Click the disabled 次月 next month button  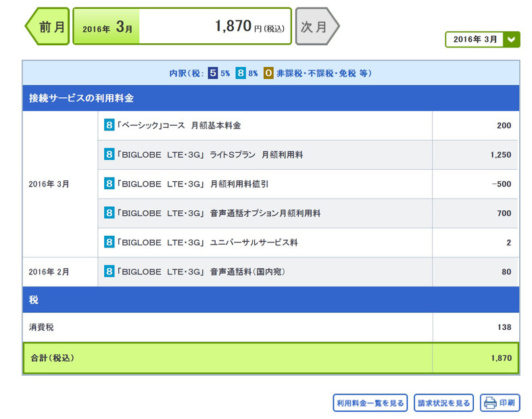pyautogui.click(x=317, y=26)
